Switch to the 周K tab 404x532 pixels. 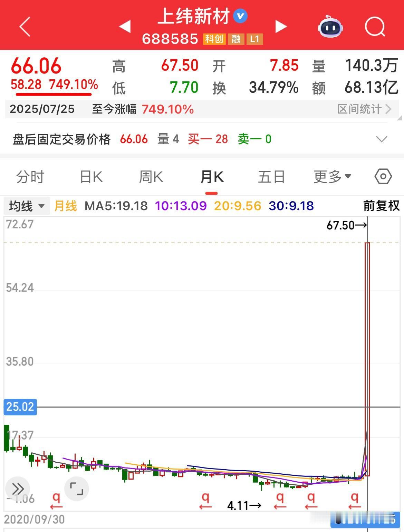[x=151, y=177]
